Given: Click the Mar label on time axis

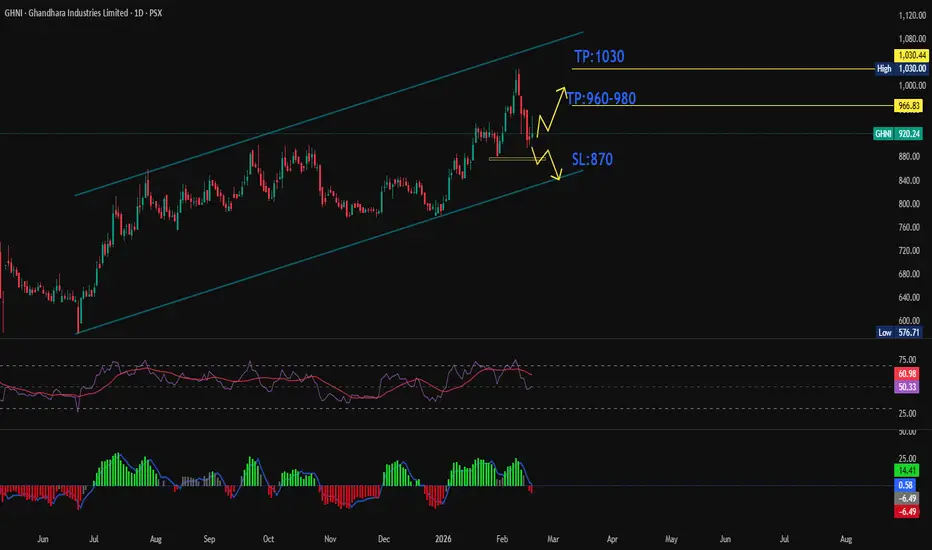Looking at the screenshot, I should (553, 539).
